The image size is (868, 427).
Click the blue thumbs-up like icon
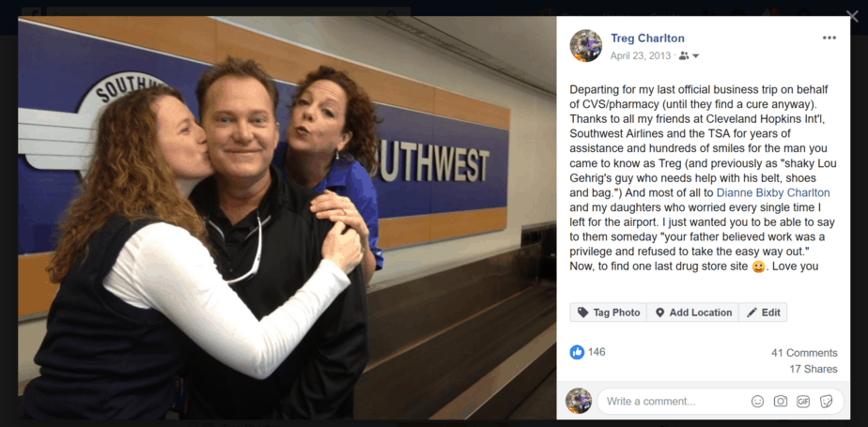pyautogui.click(x=577, y=352)
